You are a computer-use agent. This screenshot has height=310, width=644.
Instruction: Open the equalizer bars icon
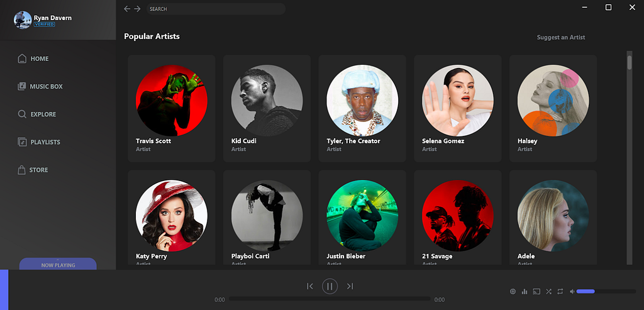525,292
